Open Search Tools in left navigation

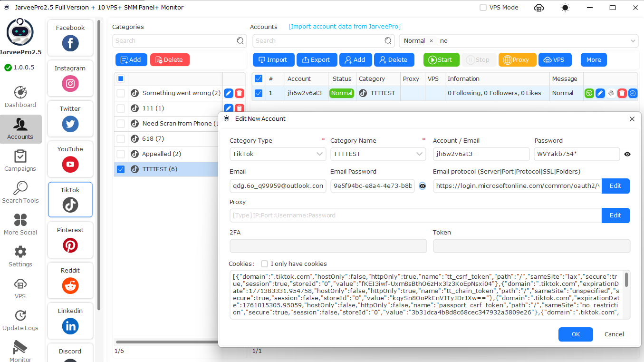pos(20,192)
